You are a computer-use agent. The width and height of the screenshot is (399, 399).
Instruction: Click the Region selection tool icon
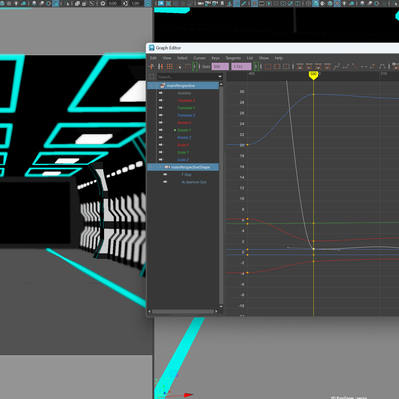179,67
